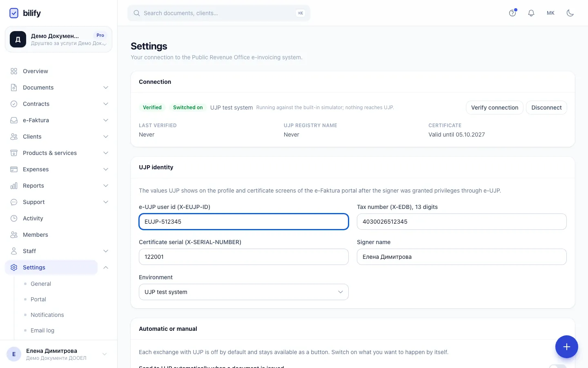The image size is (588, 368).
Task: Expand the Contracts submenu chevron
Action: (106, 104)
